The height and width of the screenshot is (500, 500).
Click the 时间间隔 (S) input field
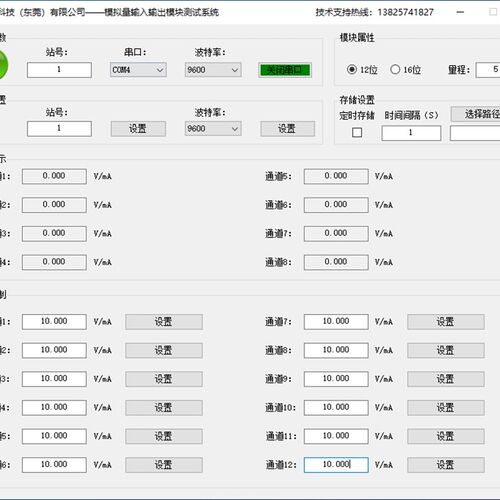click(411, 133)
